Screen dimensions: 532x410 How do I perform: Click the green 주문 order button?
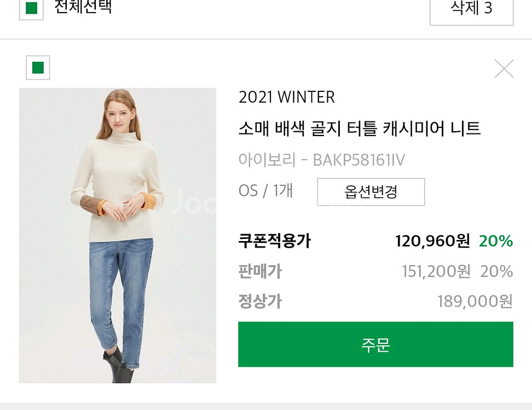click(375, 344)
